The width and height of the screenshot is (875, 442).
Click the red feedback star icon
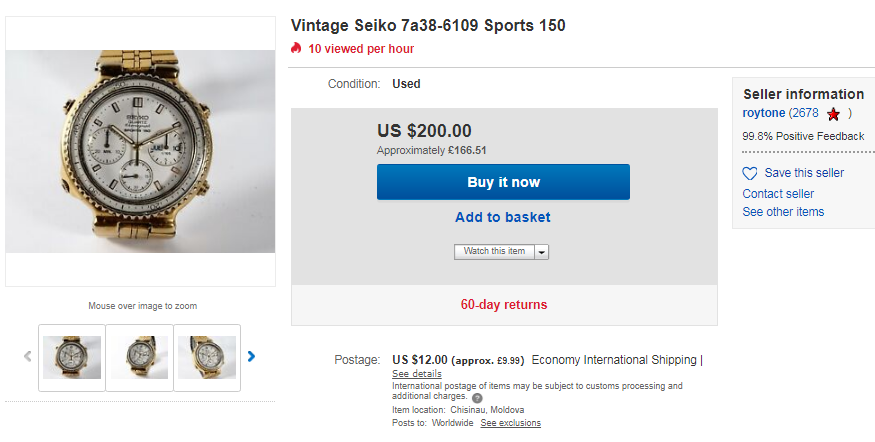833,114
